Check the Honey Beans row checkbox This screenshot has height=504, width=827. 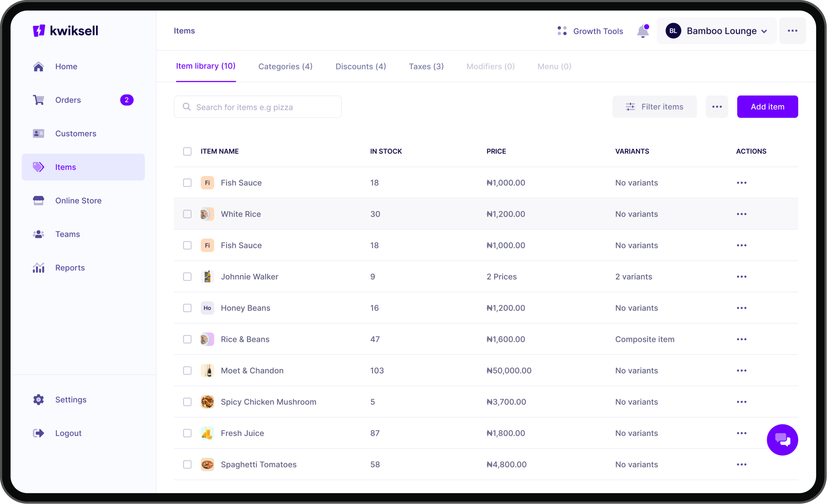pos(187,308)
